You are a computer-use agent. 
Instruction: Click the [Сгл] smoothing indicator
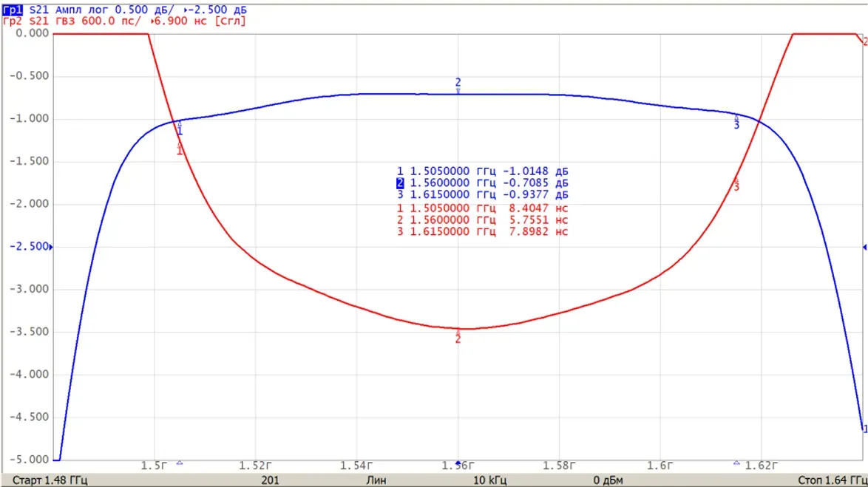pyautogui.click(x=230, y=21)
